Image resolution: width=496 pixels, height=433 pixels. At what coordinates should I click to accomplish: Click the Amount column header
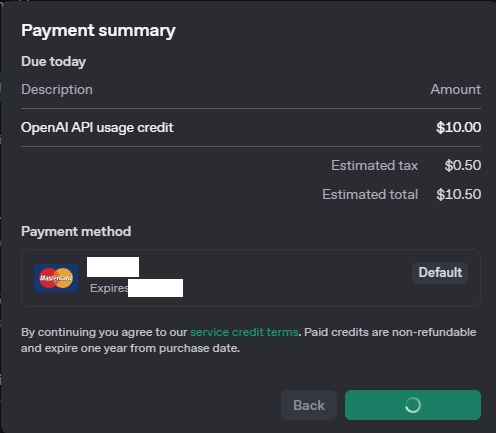pyautogui.click(x=455, y=89)
